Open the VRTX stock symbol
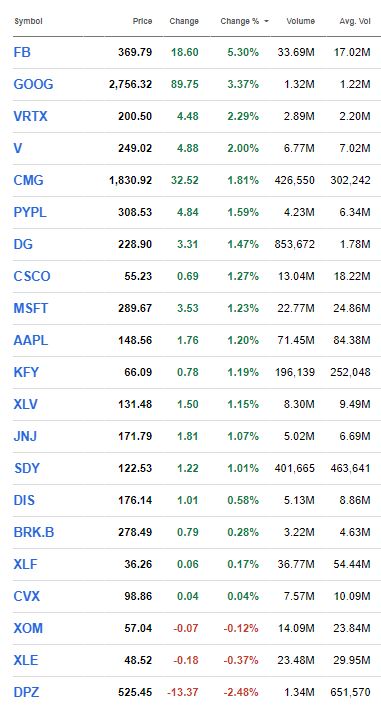Image resolution: width=381 pixels, height=710 pixels. 30,116
